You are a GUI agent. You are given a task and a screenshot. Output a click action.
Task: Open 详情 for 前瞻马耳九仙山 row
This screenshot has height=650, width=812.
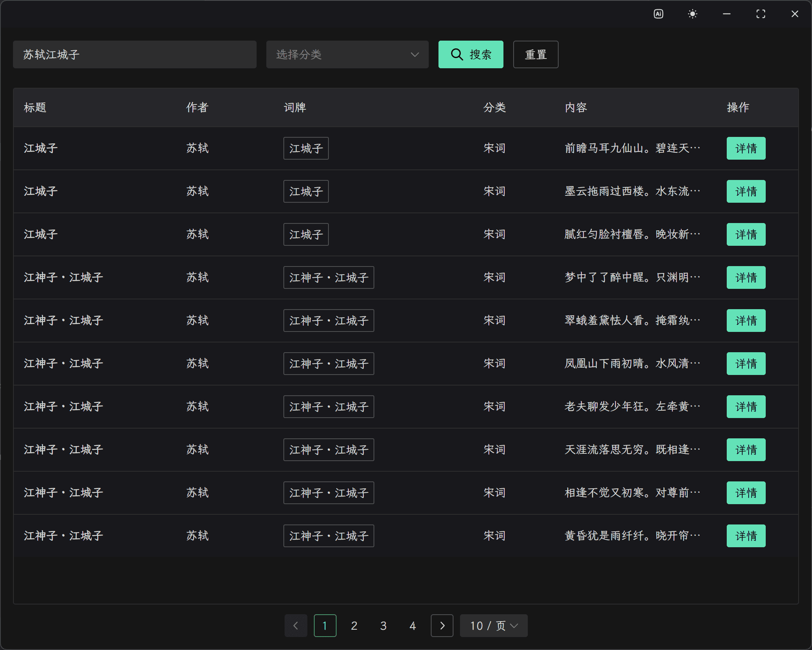746,148
